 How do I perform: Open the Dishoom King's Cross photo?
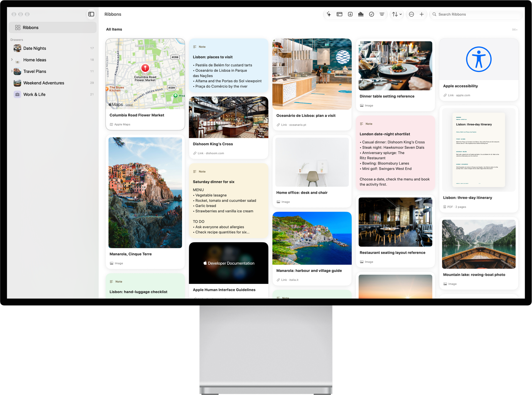pyautogui.click(x=228, y=117)
